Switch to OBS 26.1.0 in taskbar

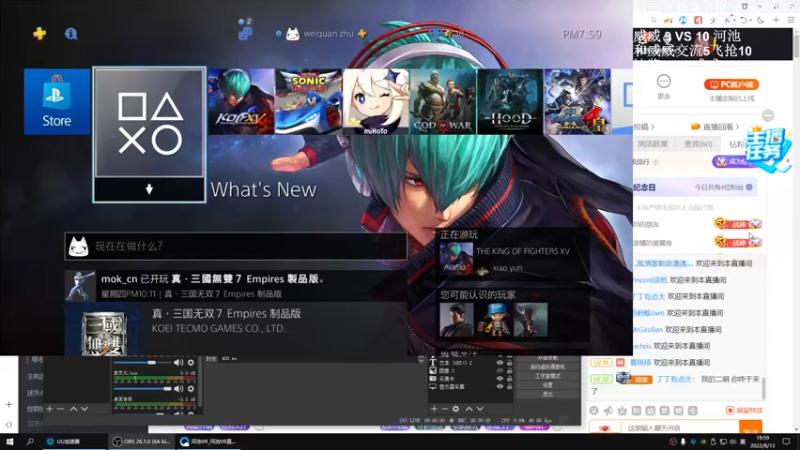tap(141, 441)
